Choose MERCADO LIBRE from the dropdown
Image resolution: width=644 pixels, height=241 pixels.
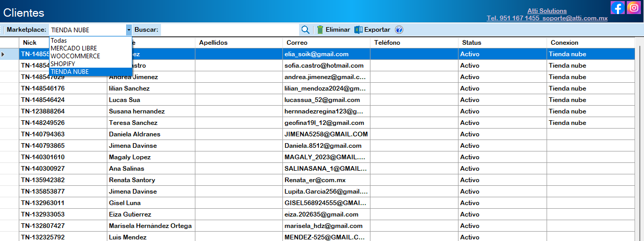pos(73,48)
